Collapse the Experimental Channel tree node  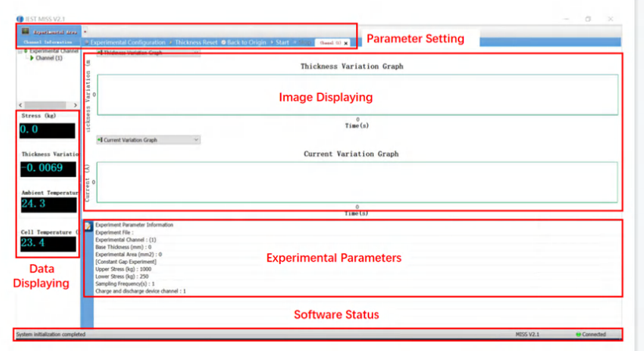pyautogui.click(x=20, y=51)
